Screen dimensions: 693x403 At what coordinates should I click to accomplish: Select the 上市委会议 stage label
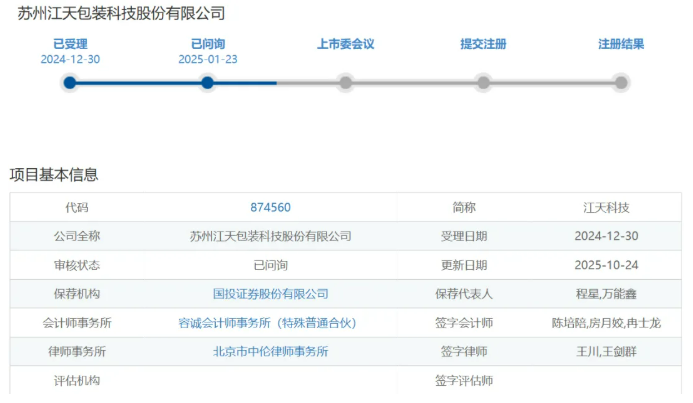[345, 44]
